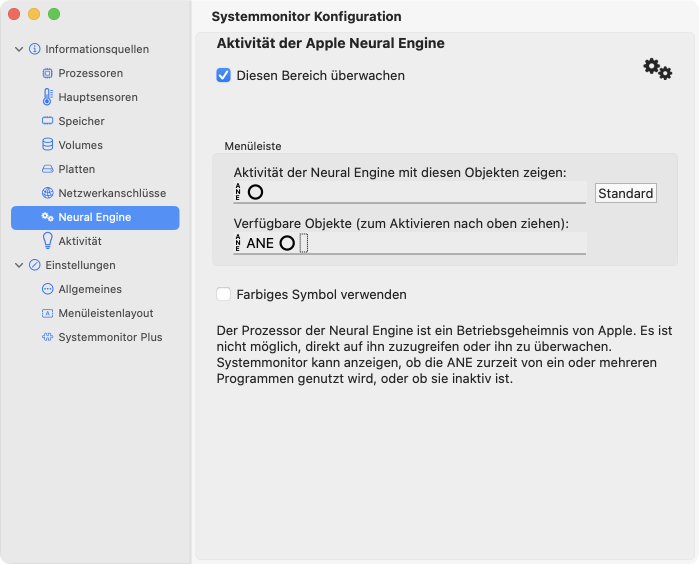Click the Platten drive icon
Image resolution: width=699 pixels, height=564 pixels.
pos(47,169)
